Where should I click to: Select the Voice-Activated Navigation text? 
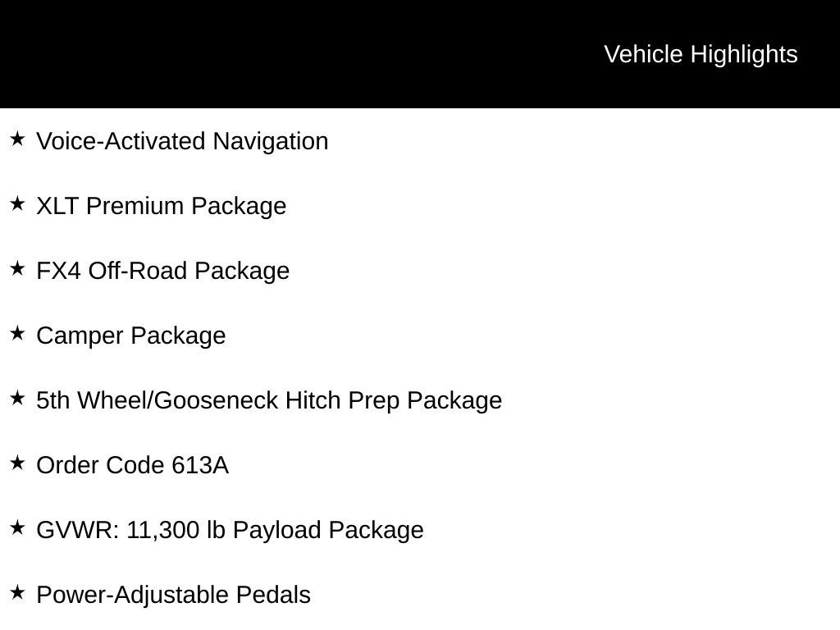(182, 141)
